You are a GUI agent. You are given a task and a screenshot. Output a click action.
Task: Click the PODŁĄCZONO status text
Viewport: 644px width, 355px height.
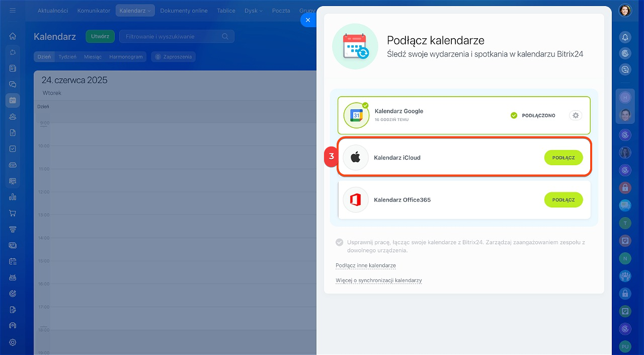coord(539,115)
